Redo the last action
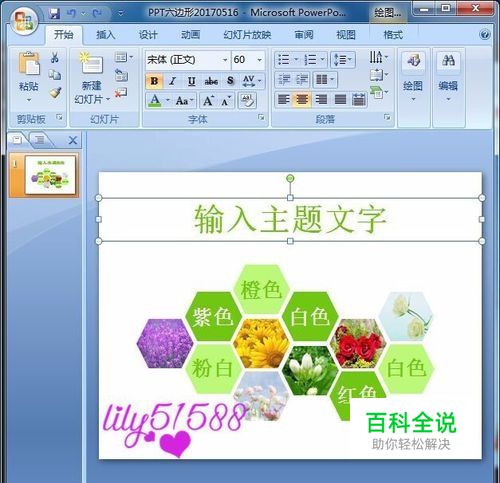 coord(97,13)
